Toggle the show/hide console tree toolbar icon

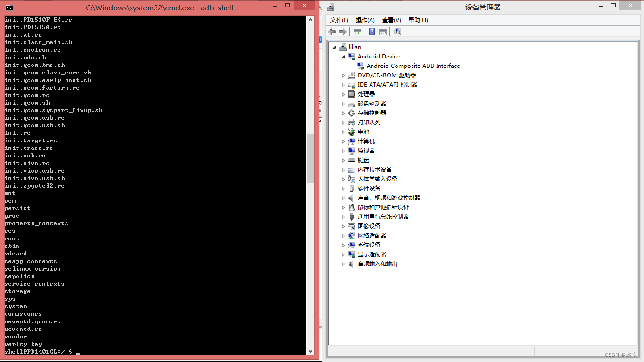coord(357,32)
